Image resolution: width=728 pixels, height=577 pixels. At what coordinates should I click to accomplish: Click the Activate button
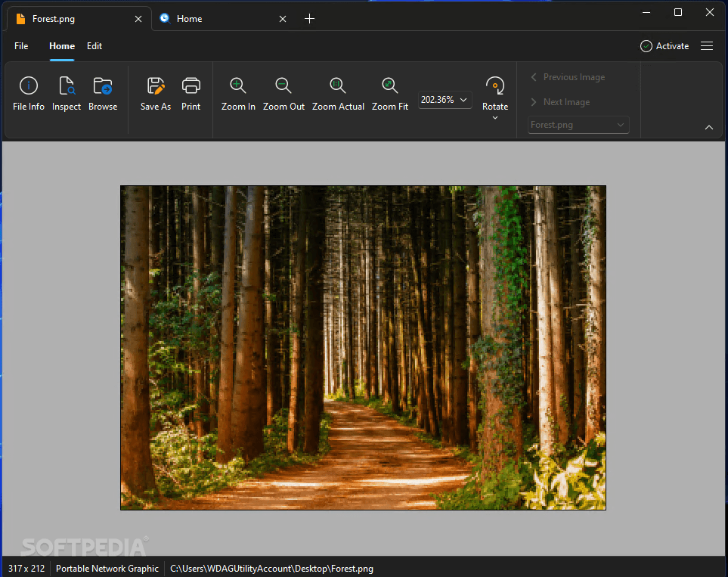[x=664, y=46]
